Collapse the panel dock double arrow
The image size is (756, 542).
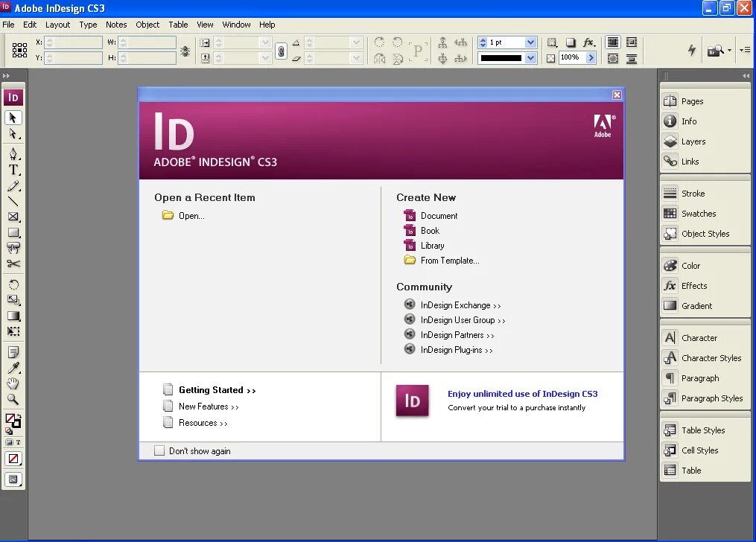(x=746, y=76)
